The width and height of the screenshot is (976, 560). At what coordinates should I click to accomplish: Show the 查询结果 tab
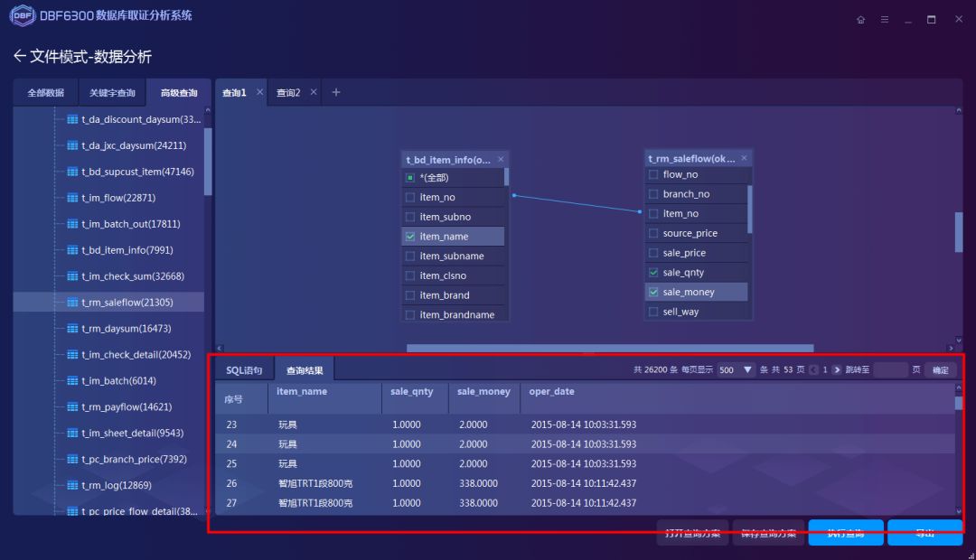(x=305, y=370)
